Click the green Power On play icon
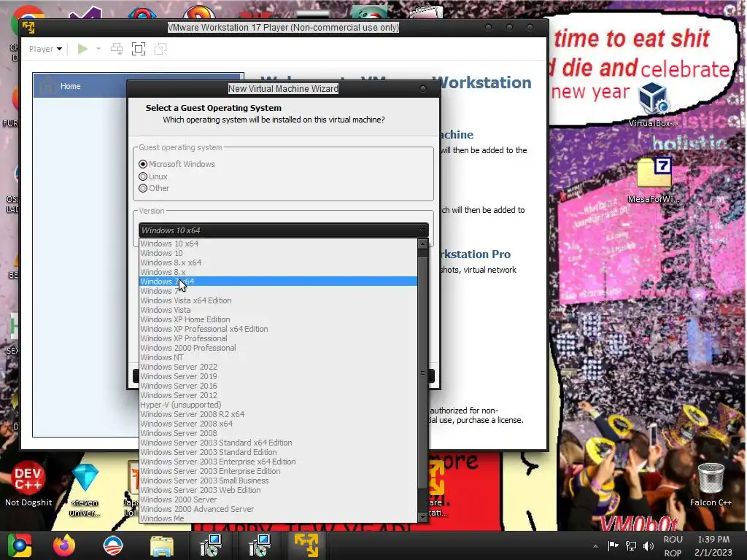Screen dimensions: 747x560 82,49
